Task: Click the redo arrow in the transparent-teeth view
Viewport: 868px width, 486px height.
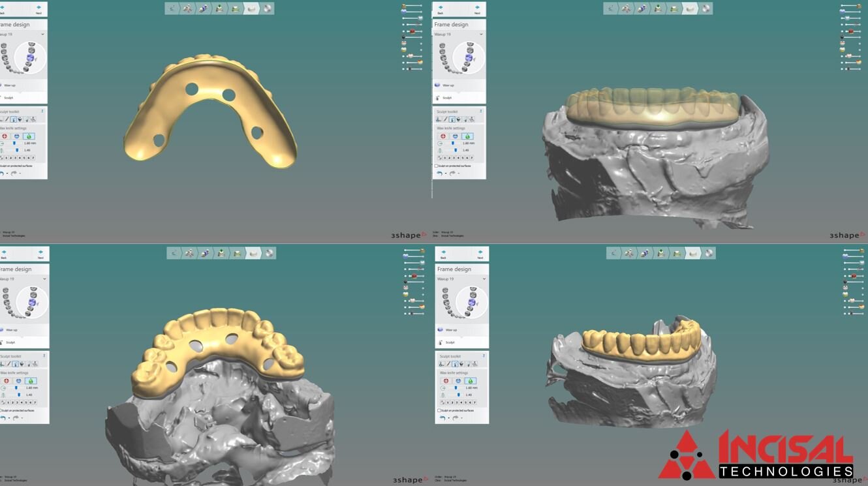Action: point(452,174)
